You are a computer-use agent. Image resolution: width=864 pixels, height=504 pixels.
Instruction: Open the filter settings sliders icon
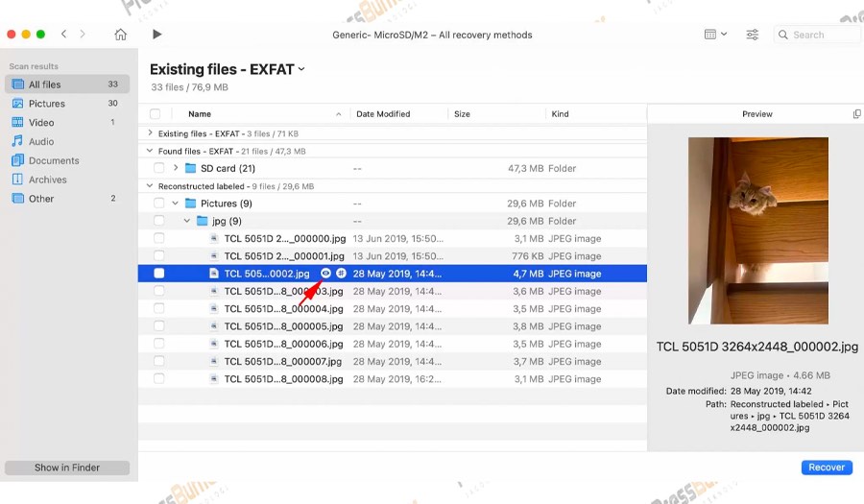[753, 35]
